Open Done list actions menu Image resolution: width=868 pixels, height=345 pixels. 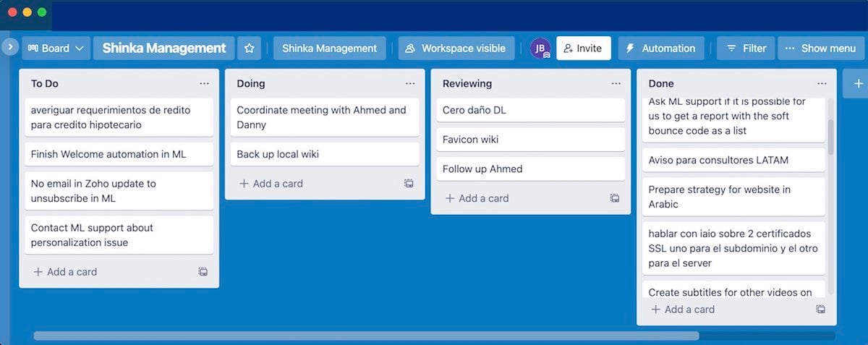click(x=822, y=84)
